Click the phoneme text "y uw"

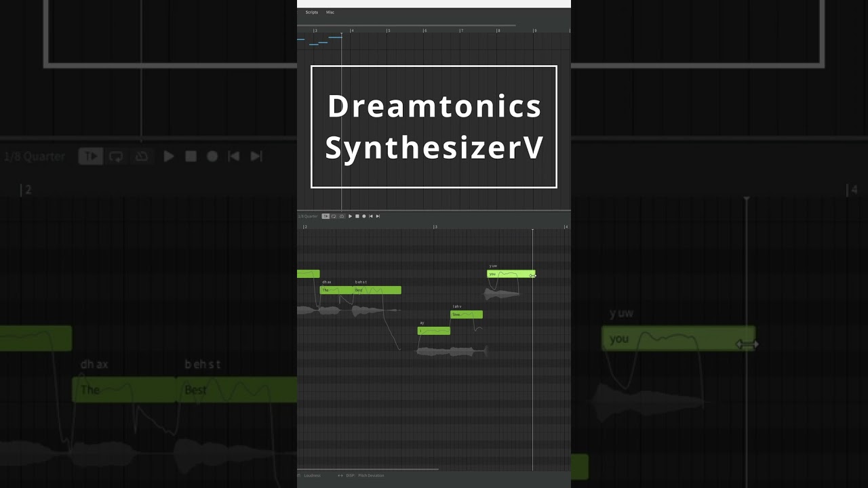[493, 266]
